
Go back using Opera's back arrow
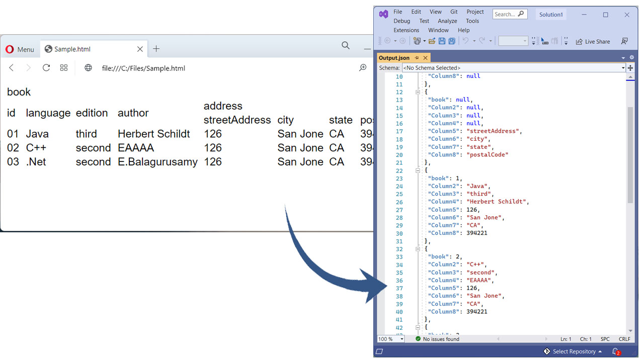pyautogui.click(x=11, y=67)
